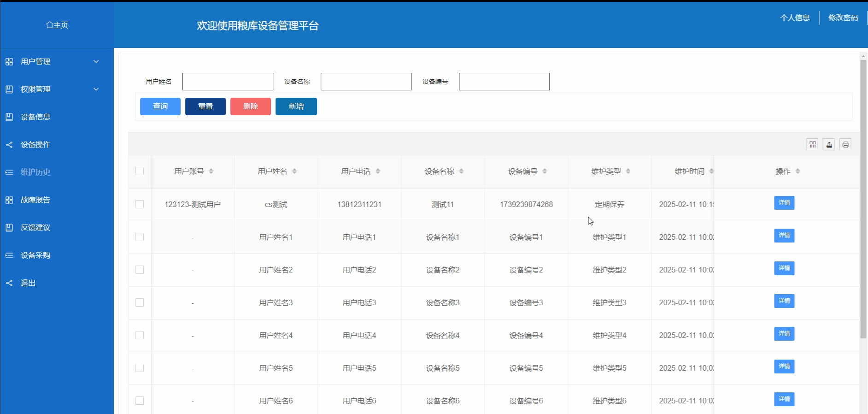Open 详情 for the cs测试 row
The width and height of the screenshot is (868, 414).
784,203
